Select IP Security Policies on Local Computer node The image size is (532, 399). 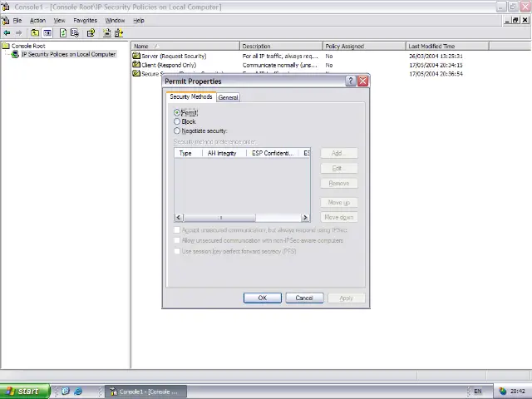click(x=68, y=54)
